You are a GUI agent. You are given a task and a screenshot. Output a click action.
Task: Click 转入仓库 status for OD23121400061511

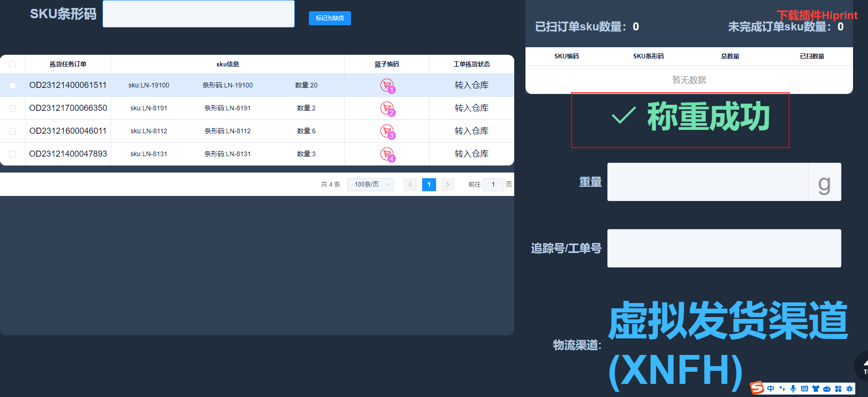tap(472, 85)
